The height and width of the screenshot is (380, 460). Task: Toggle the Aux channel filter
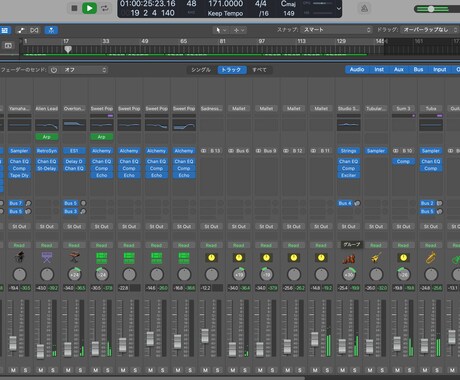pyautogui.click(x=399, y=70)
